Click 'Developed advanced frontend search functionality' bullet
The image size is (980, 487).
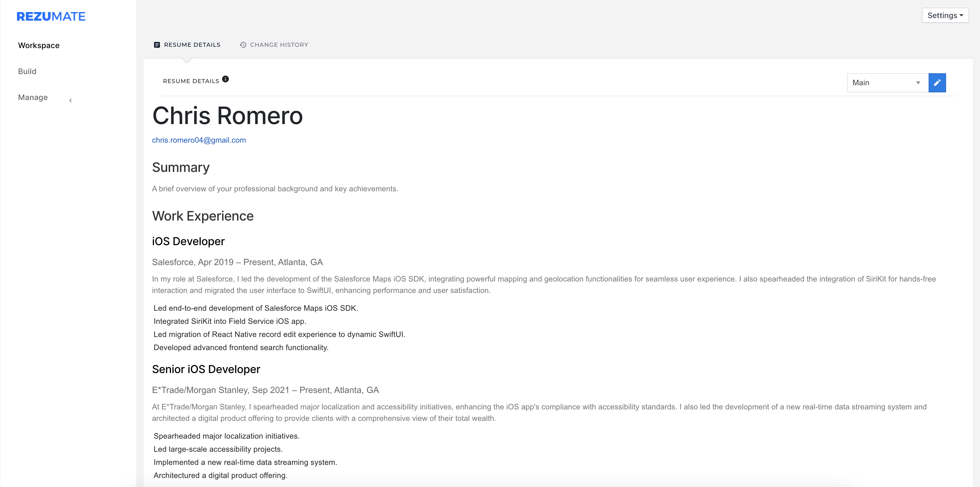click(x=241, y=347)
